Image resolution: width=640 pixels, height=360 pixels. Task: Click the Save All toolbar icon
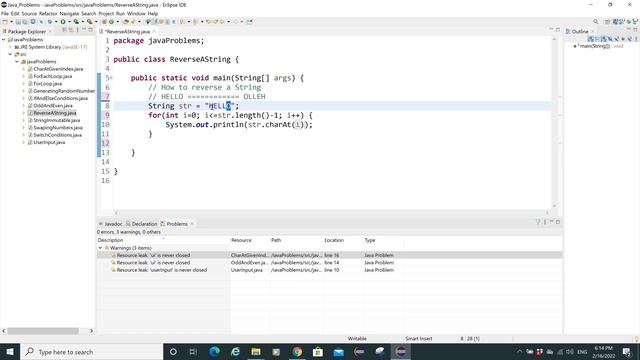[25, 22]
